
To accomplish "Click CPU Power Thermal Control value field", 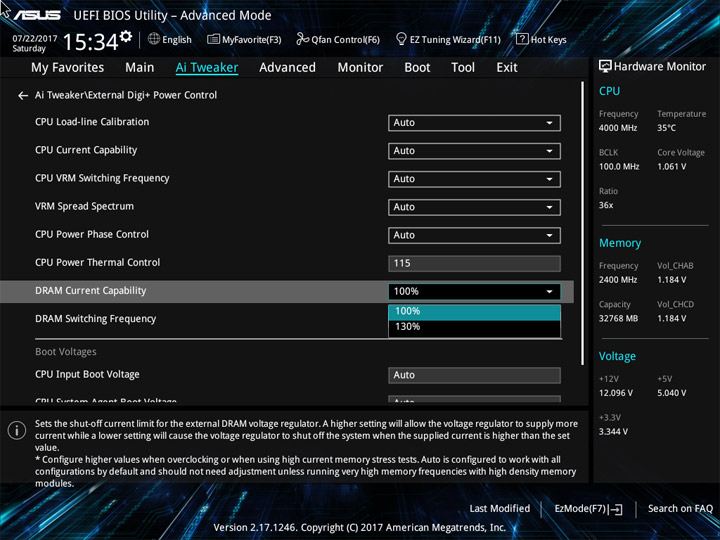I will pos(474,264).
